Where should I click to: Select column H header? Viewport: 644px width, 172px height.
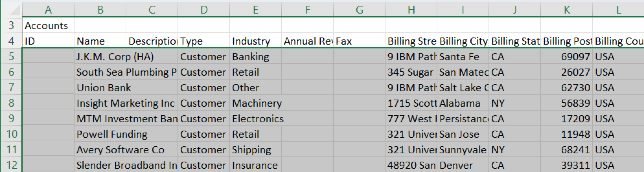coord(411,10)
